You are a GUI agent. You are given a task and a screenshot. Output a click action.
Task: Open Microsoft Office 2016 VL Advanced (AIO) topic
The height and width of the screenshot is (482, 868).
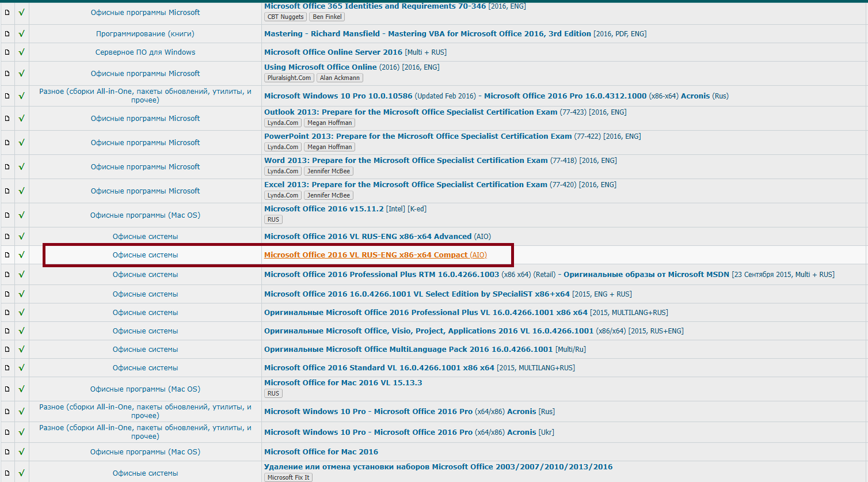367,237
